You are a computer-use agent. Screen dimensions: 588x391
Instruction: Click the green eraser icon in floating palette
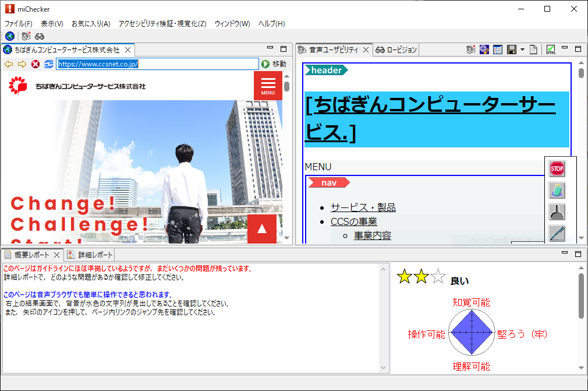tap(557, 190)
